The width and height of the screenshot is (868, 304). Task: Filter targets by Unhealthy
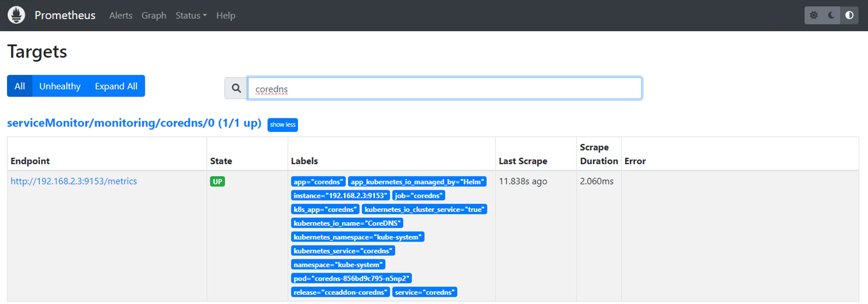coord(60,86)
